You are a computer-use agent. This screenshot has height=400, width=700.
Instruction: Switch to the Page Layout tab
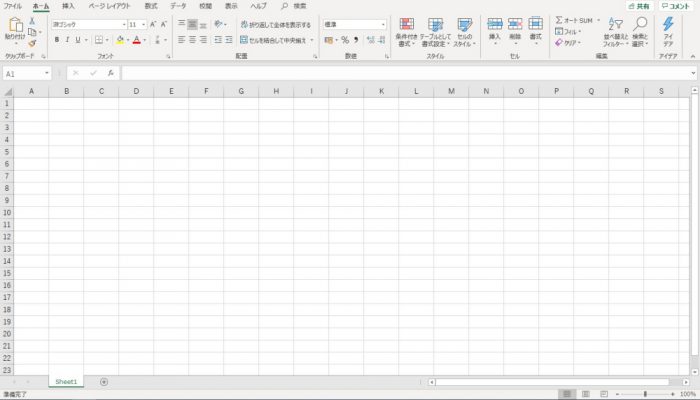[x=109, y=6]
